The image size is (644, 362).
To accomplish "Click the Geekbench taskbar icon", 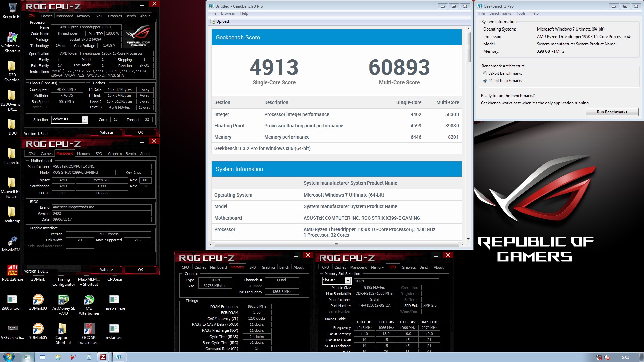I will coord(118,357).
